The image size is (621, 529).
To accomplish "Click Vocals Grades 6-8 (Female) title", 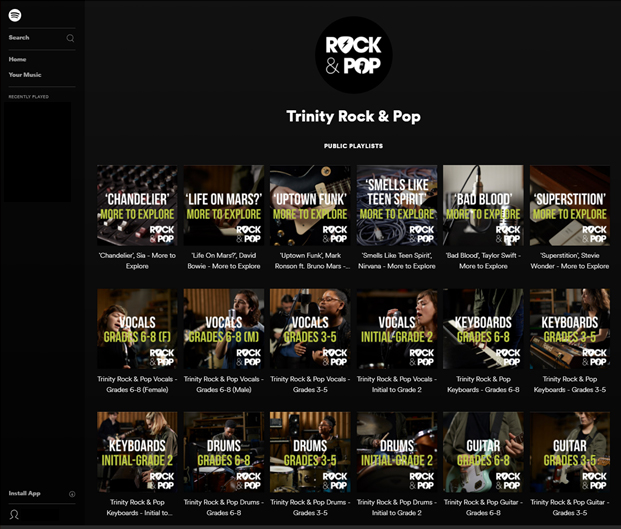I will click(x=137, y=384).
